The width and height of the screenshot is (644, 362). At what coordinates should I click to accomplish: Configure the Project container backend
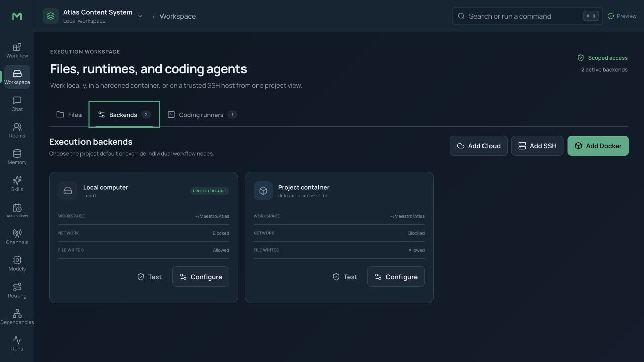[x=396, y=277]
